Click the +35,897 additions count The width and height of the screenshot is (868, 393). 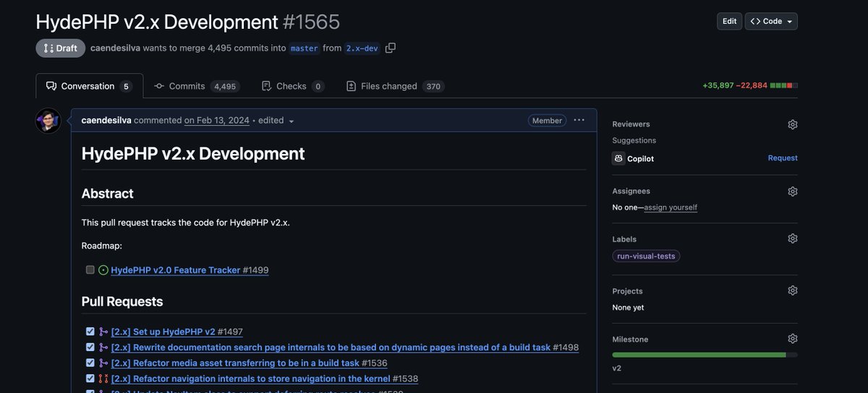pos(718,86)
